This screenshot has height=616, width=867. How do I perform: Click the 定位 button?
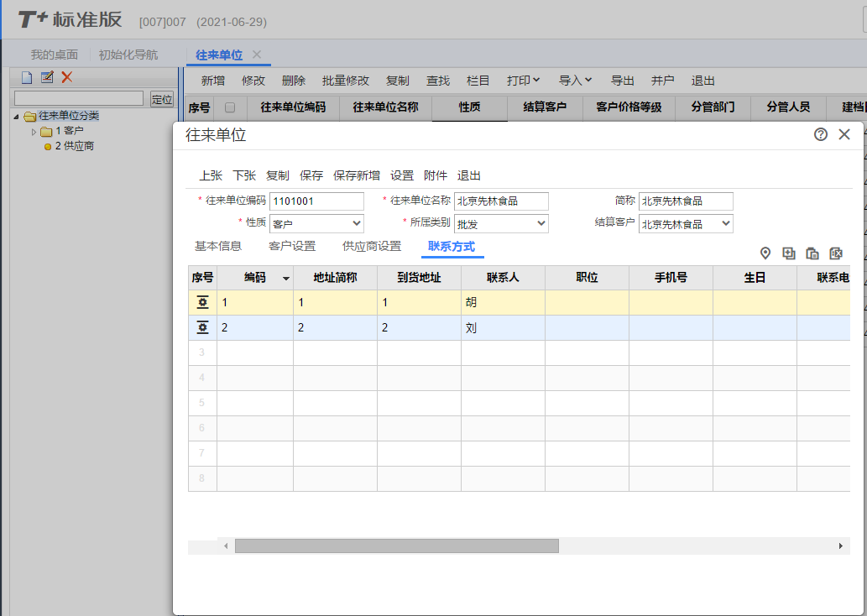point(162,100)
